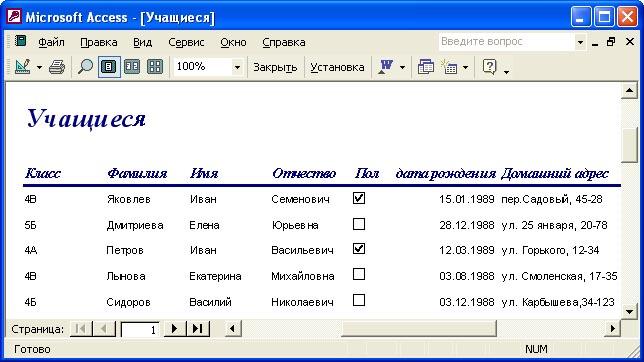
Task: Click the View design icon in toolbar
Action: point(22,67)
